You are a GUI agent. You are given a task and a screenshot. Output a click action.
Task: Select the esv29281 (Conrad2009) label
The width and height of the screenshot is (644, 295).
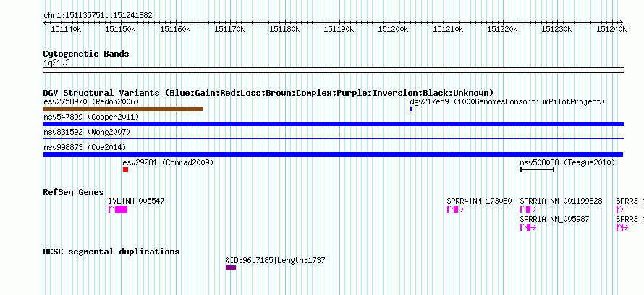click(x=168, y=162)
